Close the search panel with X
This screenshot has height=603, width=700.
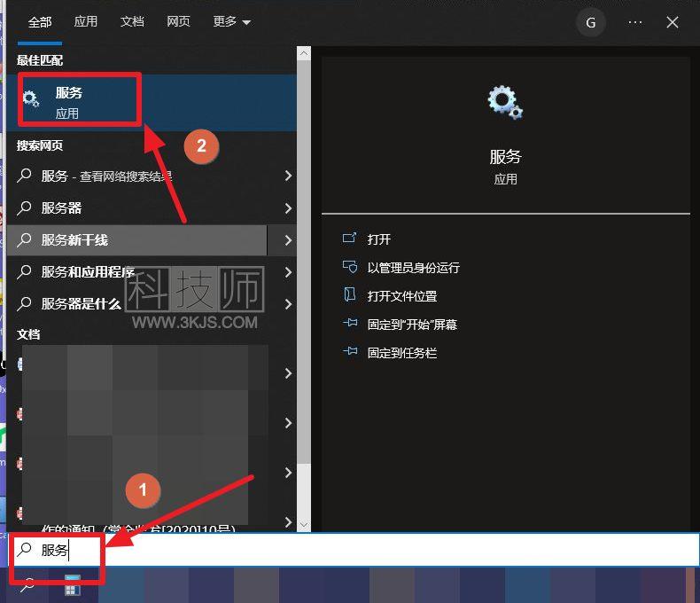673,22
